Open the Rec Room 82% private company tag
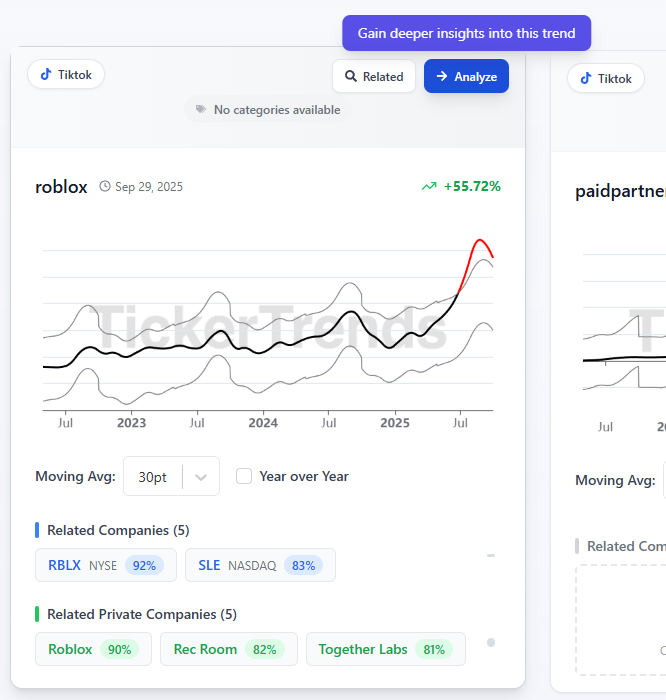 click(228, 649)
